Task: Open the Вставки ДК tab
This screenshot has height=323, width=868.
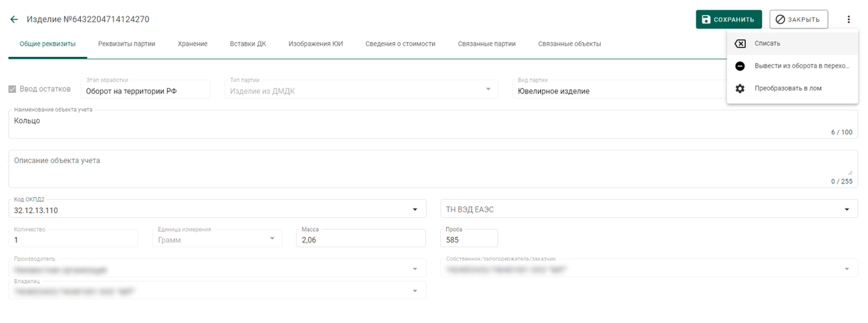Action: tap(248, 44)
